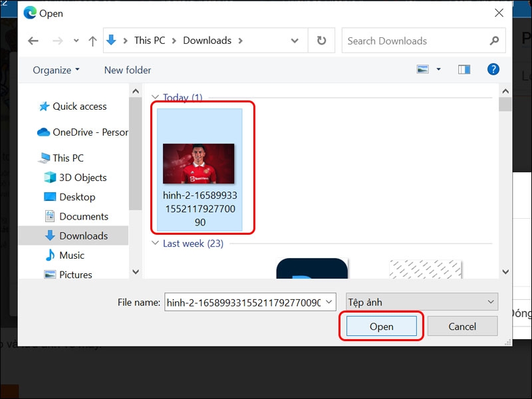The width and height of the screenshot is (532, 399).
Task: Create a New folder
Action: tap(128, 70)
